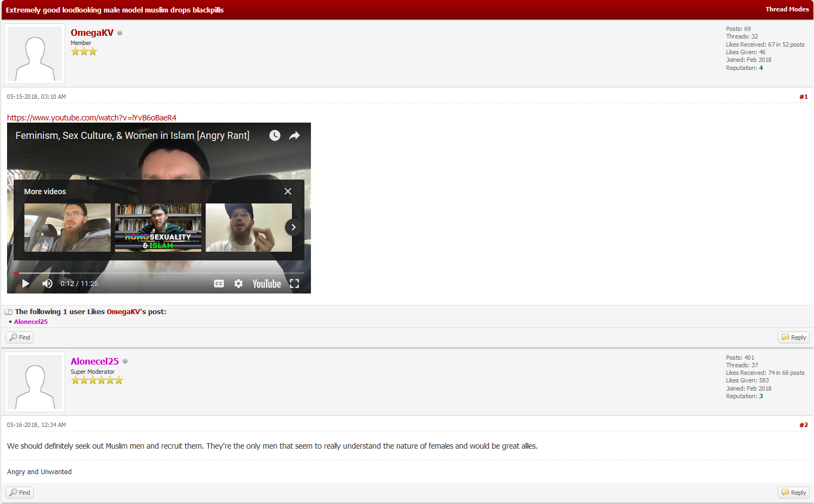Open the YouTube watch URL link

92,118
